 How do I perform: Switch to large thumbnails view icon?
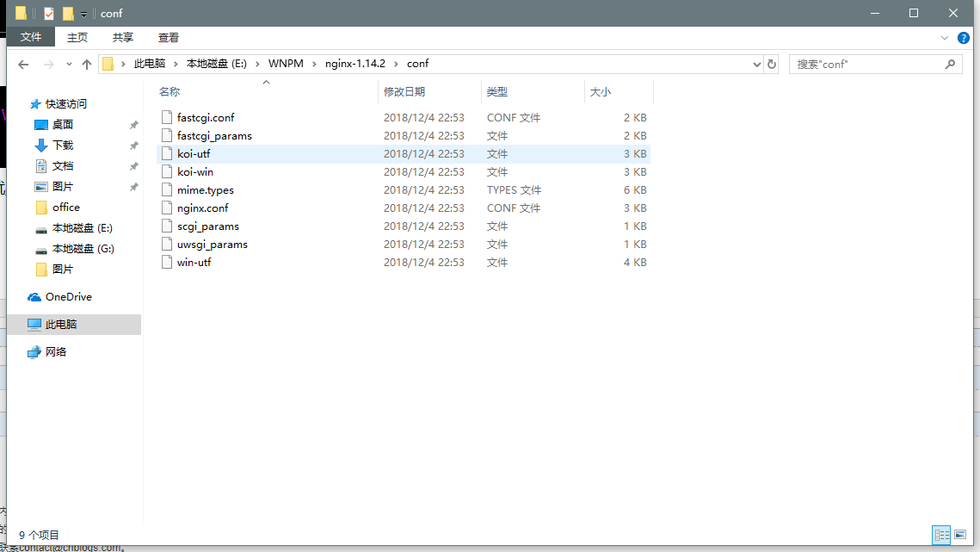point(960,535)
